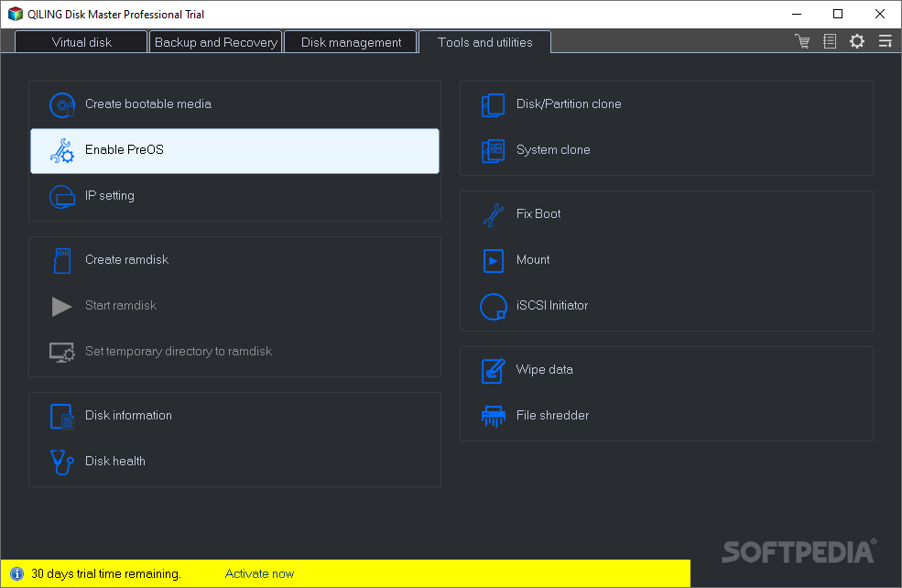Launch the Create ramdisk label

coord(126,259)
